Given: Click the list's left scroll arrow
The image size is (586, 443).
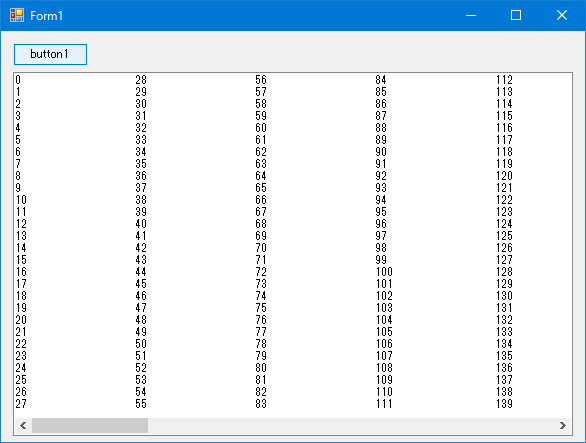Looking at the screenshot, I should tap(23, 425).
